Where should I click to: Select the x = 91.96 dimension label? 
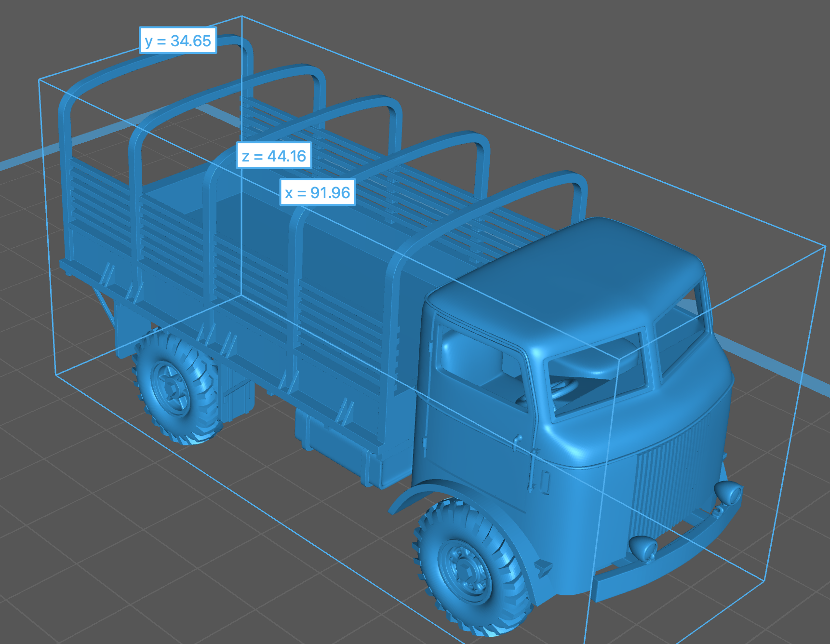318,193
